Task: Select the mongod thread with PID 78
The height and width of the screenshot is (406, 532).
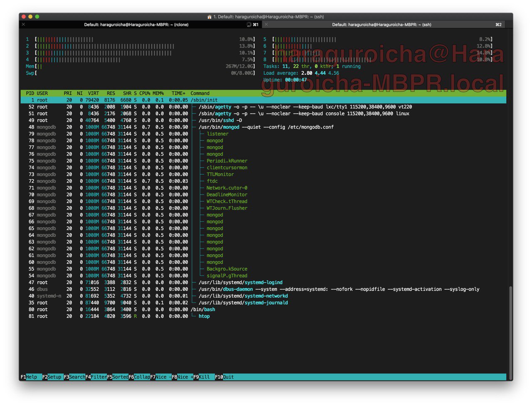Action: point(264,141)
